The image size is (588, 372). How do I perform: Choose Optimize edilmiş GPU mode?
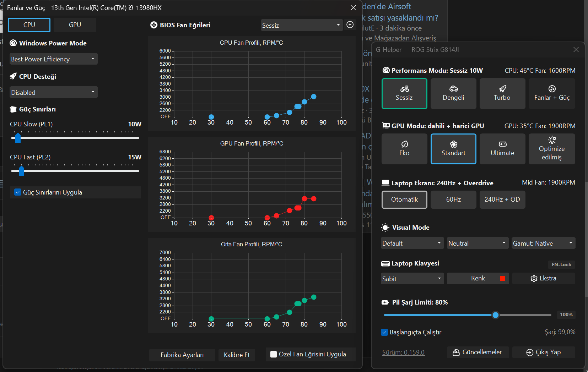click(552, 149)
